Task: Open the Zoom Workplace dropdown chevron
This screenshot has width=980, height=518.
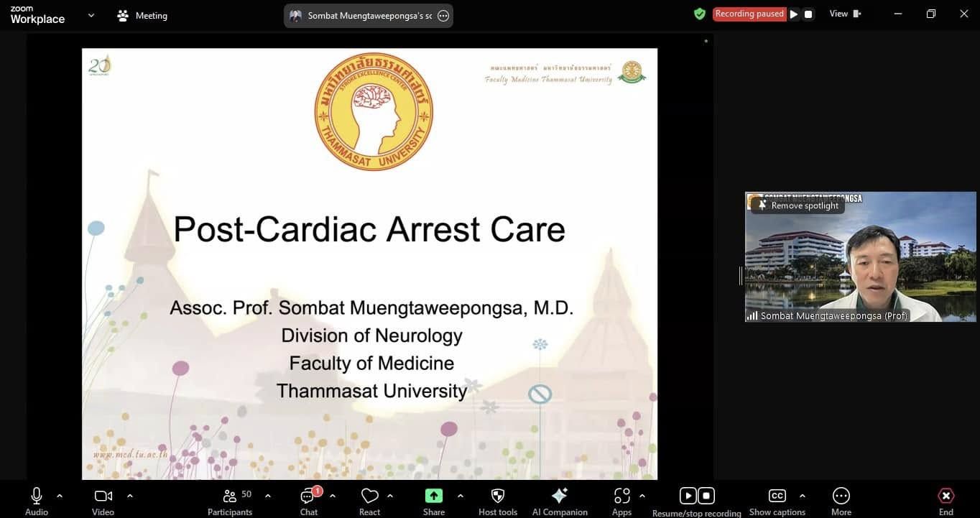Action: point(91,15)
